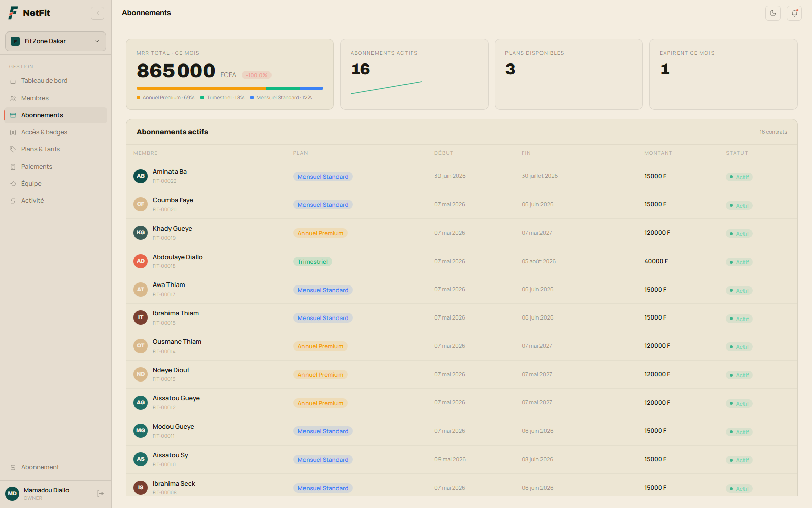This screenshot has width=812, height=508.
Task: Click the Équipe sidebar icon
Action: [13, 184]
